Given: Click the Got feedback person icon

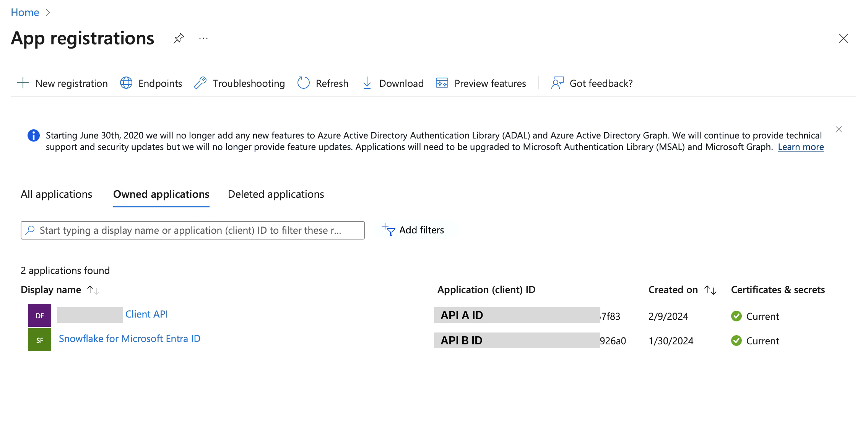Looking at the screenshot, I should [557, 83].
